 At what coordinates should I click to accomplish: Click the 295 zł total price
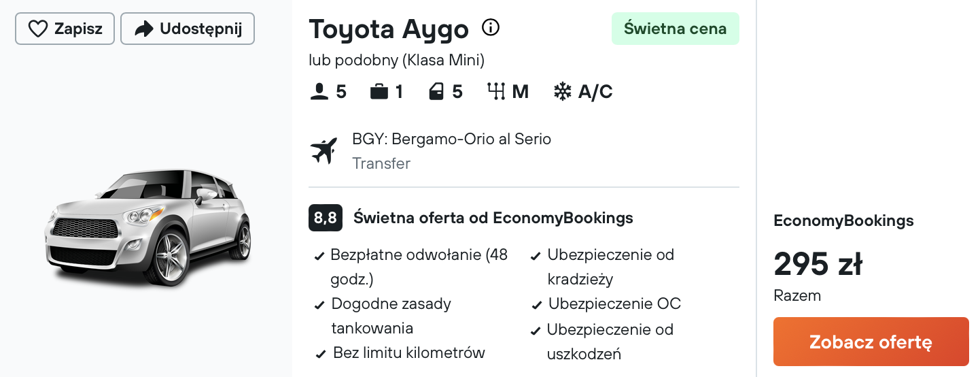pos(818,264)
